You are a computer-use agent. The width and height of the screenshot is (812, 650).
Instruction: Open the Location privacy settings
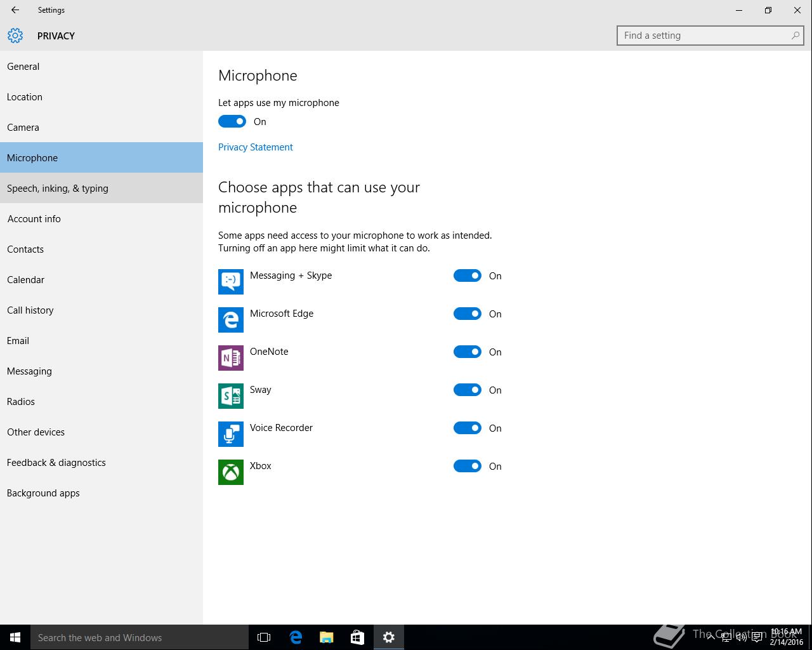[x=101, y=96]
